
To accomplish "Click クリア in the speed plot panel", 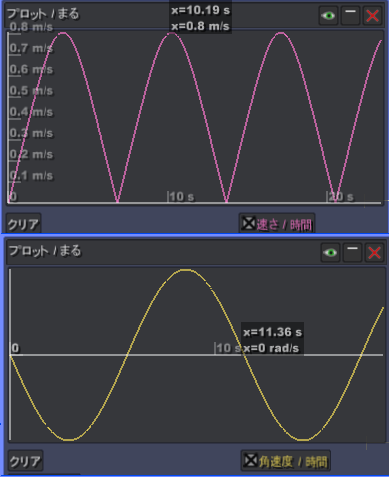I will [x=24, y=224].
